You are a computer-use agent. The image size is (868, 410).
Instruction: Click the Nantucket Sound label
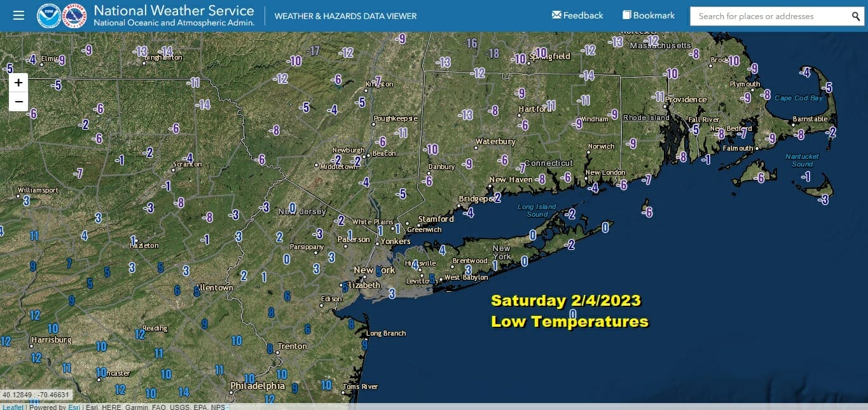click(803, 160)
